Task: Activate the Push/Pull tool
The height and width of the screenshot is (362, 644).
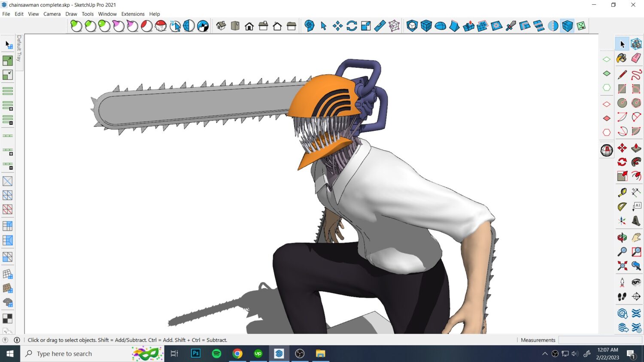Action: tap(636, 148)
